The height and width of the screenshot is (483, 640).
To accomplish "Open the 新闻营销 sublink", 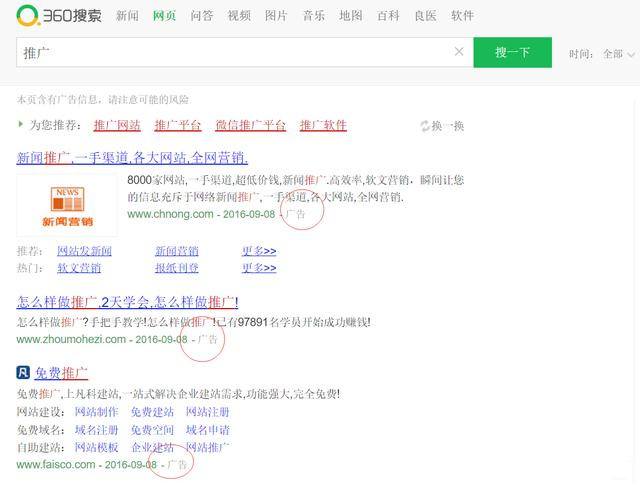I will (x=177, y=251).
